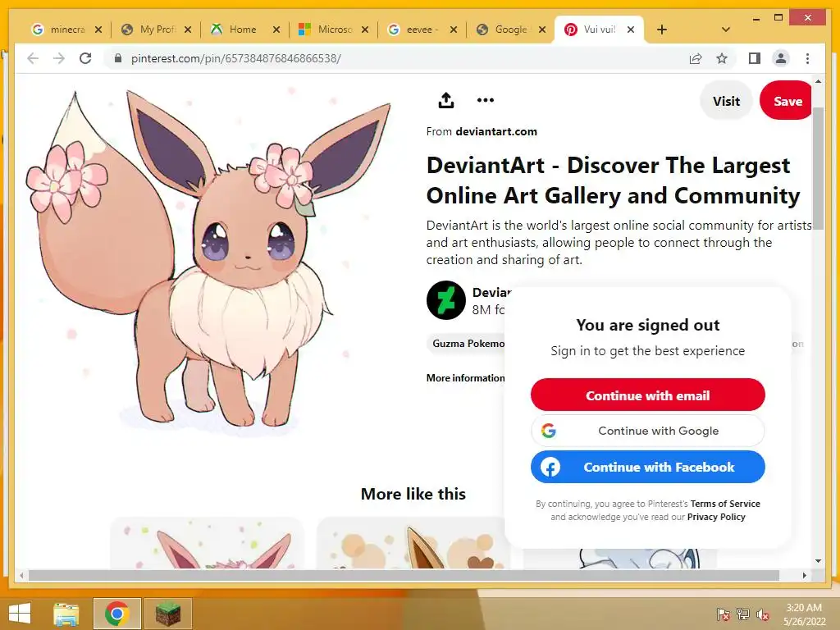The width and height of the screenshot is (840, 630).
Task: Open the Windows Start button
Action: point(20,614)
